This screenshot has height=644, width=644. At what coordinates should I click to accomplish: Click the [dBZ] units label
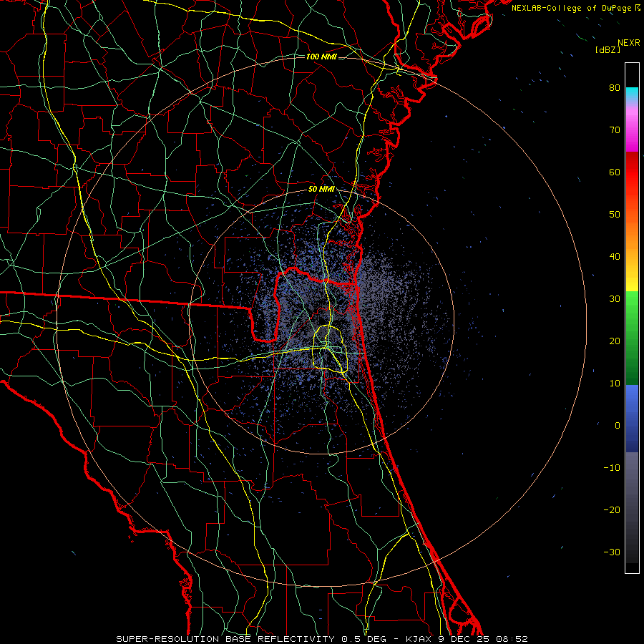608,50
